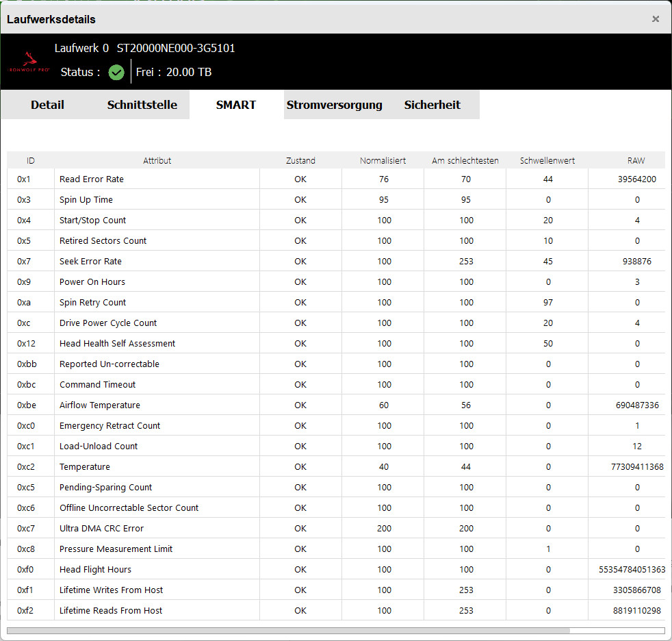Click the green status checkmark icon
This screenshot has width=672, height=641.
coord(116,72)
